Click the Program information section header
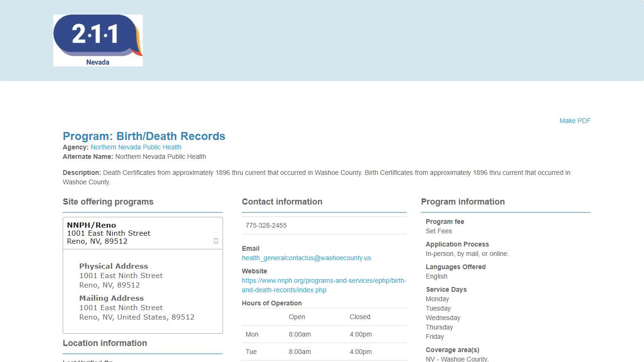 [x=463, y=202]
